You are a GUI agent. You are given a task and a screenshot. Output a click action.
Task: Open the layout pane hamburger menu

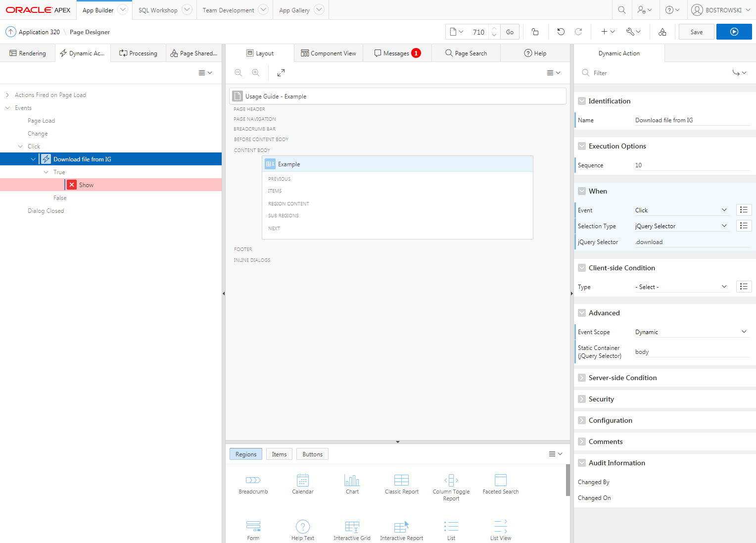[554, 73]
